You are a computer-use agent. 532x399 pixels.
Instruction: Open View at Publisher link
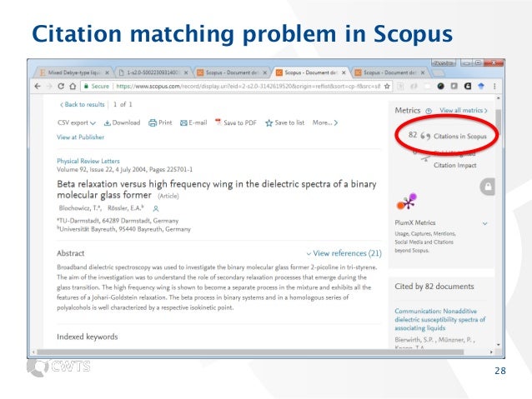80,137
